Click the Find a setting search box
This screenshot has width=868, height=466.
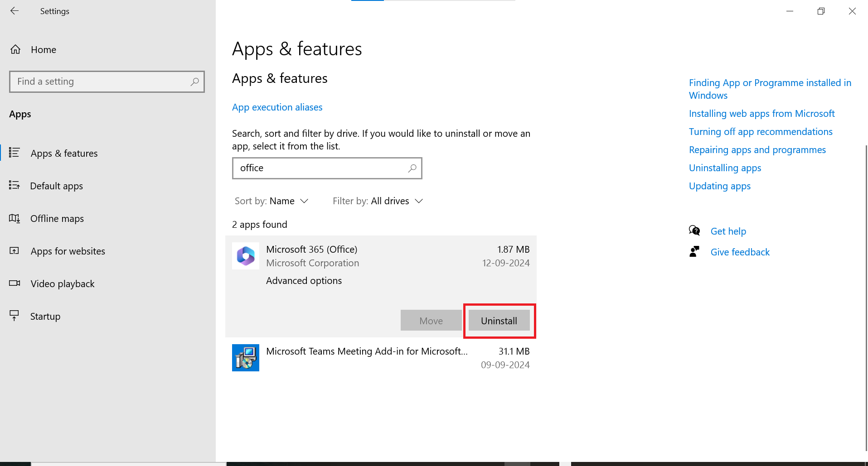pos(107,82)
